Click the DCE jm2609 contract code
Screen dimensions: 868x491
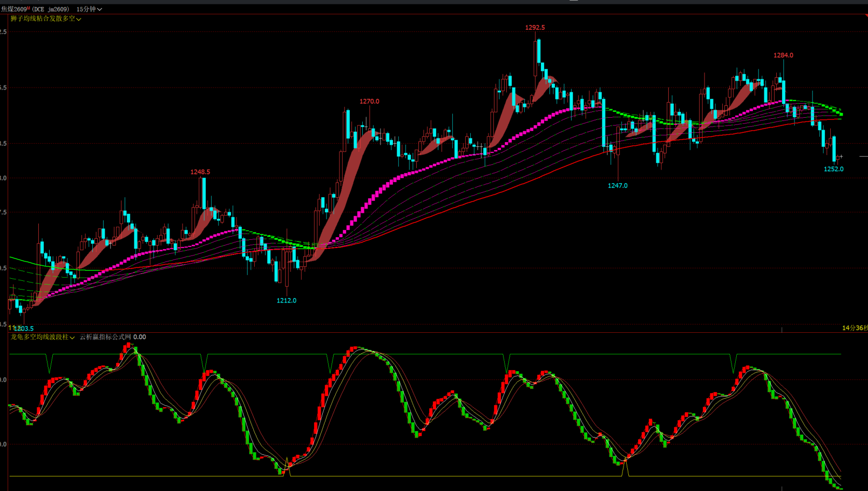point(51,9)
